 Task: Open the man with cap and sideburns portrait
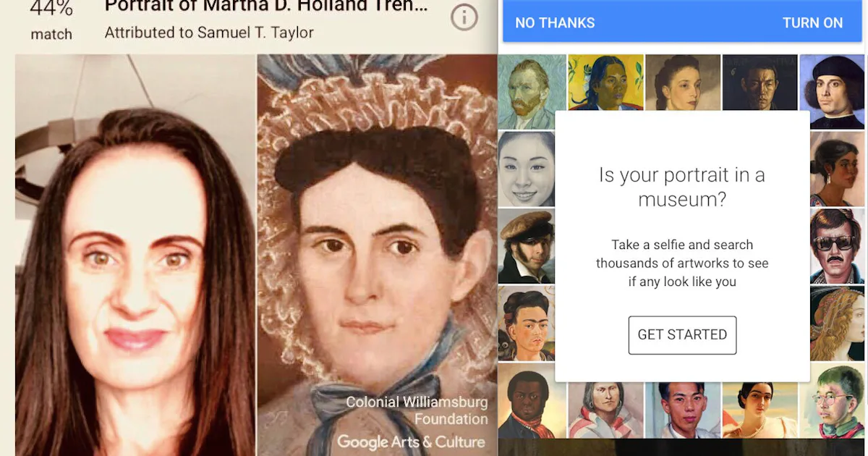click(x=526, y=246)
